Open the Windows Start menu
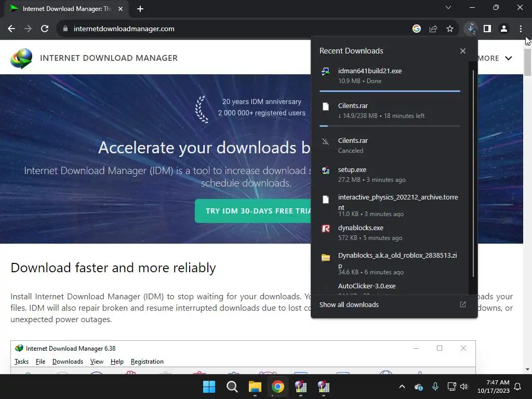Image resolution: width=532 pixels, height=399 pixels. coord(209,387)
